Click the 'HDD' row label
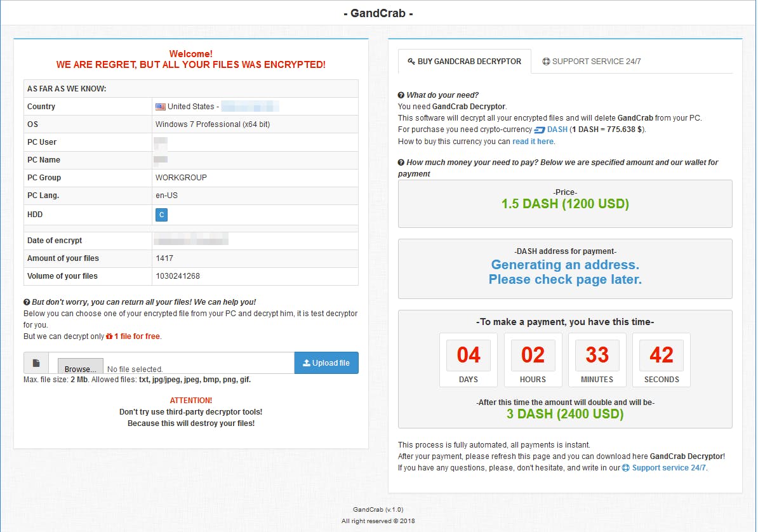The width and height of the screenshot is (758, 532). tap(35, 215)
